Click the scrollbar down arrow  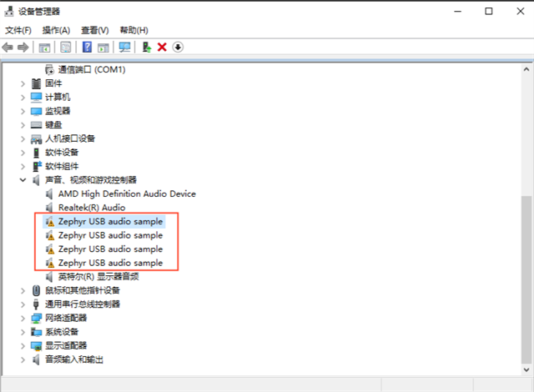click(x=526, y=369)
